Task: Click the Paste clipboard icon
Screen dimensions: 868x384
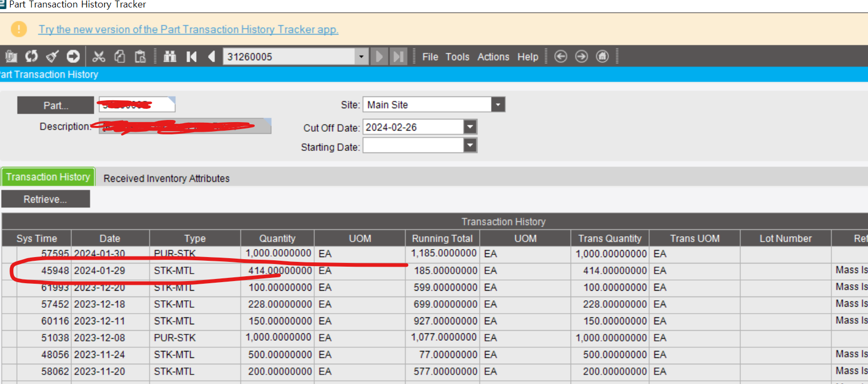Action: [140, 56]
